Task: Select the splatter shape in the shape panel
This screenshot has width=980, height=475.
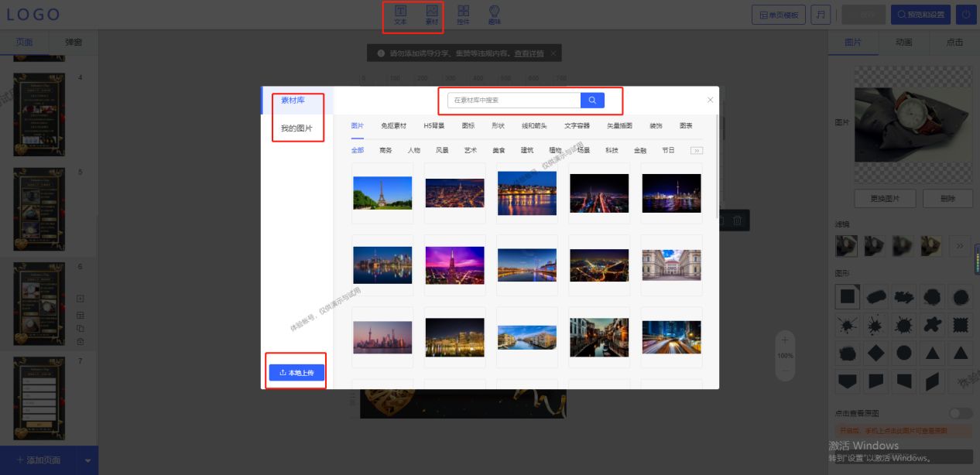Action: click(x=847, y=325)
